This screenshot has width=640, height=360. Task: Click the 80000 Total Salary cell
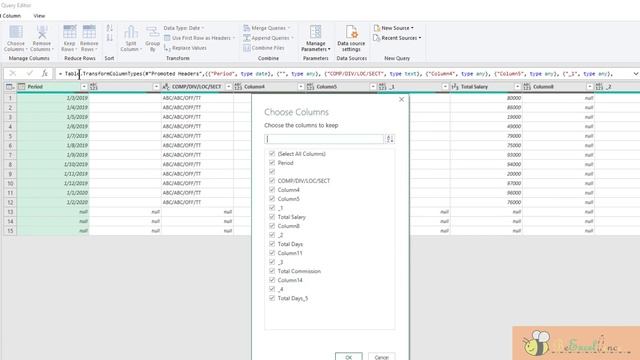[x=486, y=98]
